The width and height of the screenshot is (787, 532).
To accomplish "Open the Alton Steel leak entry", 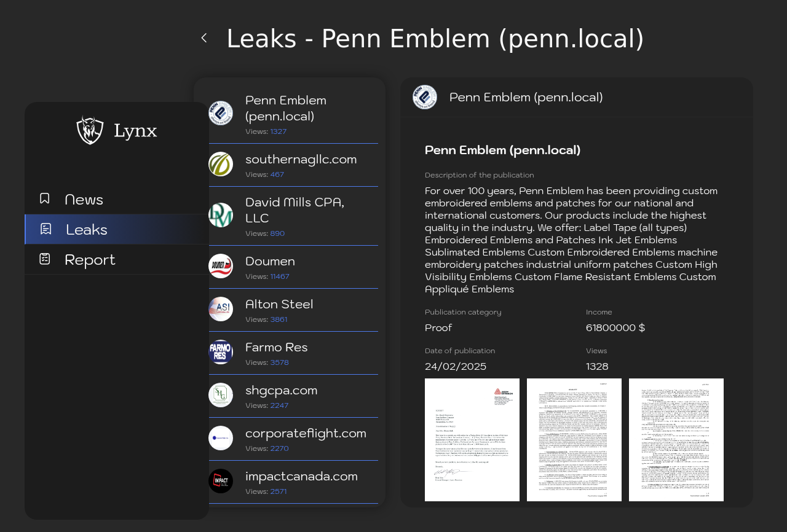I will pos(293,310).
